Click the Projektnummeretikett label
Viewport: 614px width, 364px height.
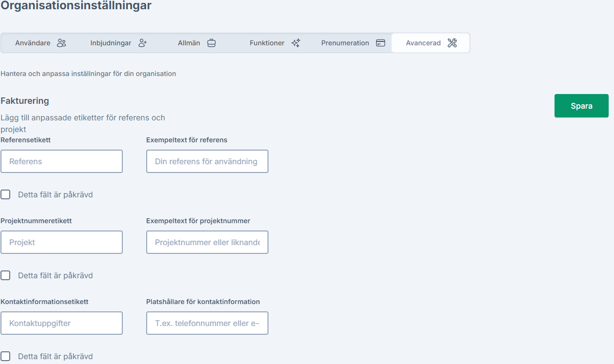36,221
